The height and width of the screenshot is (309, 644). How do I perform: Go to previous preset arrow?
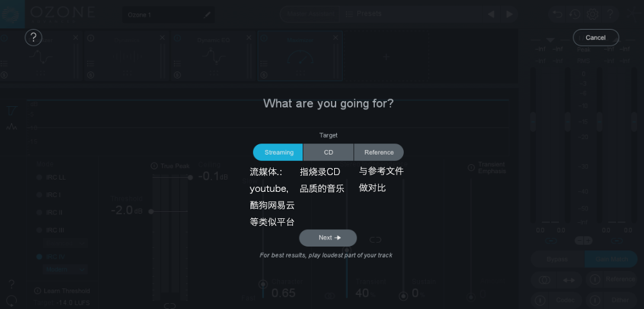(x=491, y=14)
